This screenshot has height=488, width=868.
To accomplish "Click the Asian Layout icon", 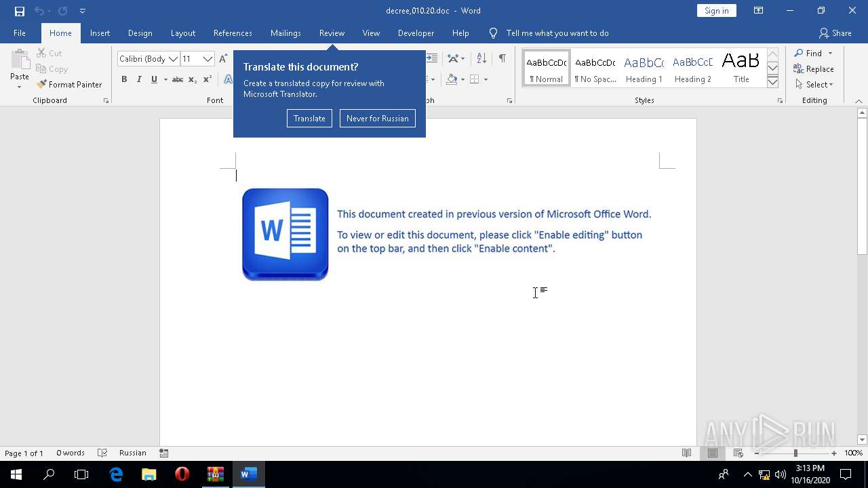I will [x=453, y=59].
